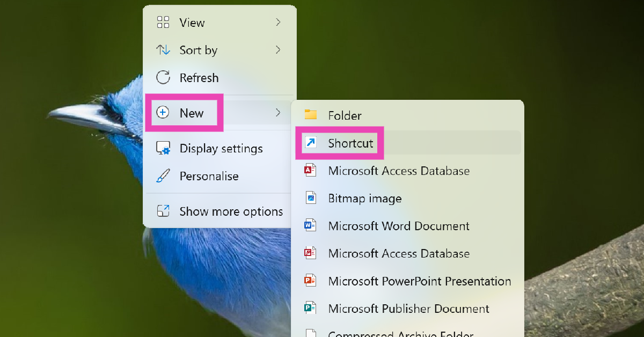Click the Personalise paintbrush icon

163,176
